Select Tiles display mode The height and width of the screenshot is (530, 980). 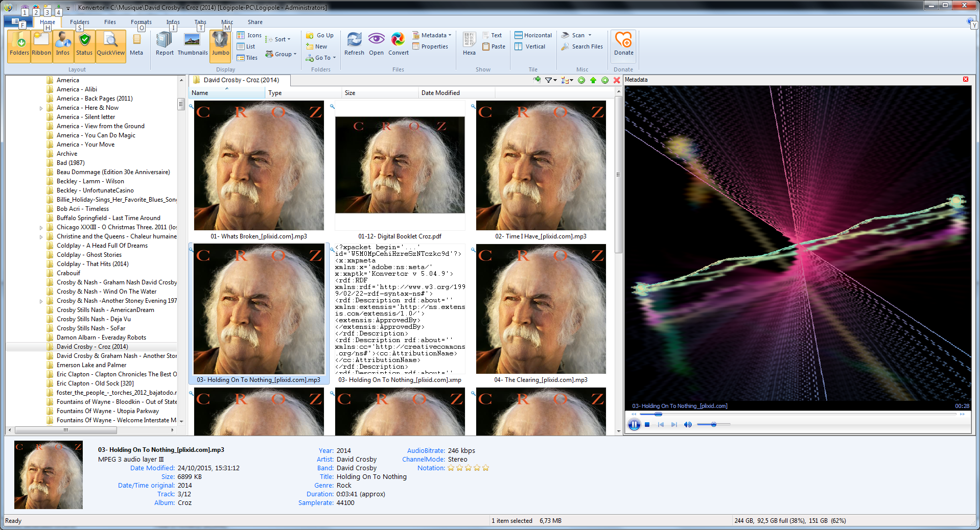click(x=247, y=58)
